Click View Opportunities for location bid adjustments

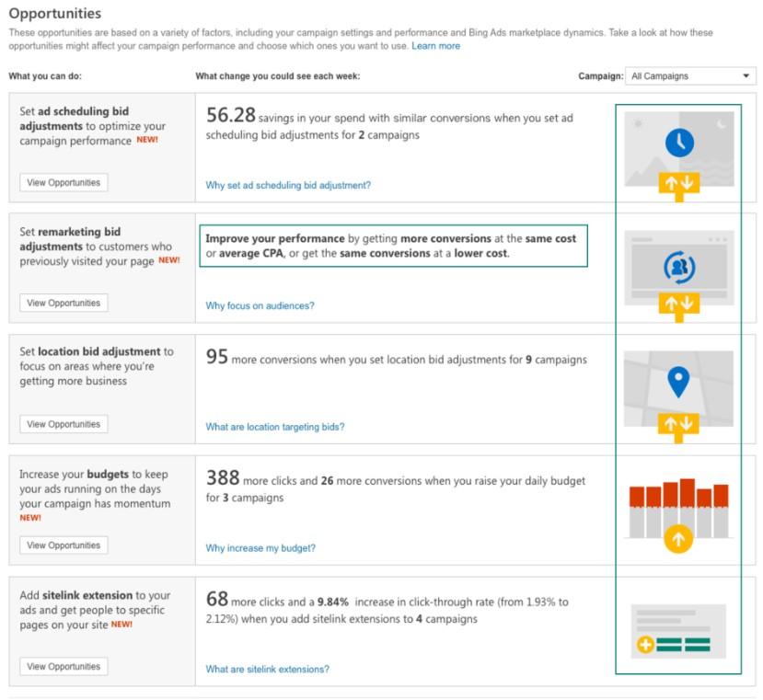64,424
